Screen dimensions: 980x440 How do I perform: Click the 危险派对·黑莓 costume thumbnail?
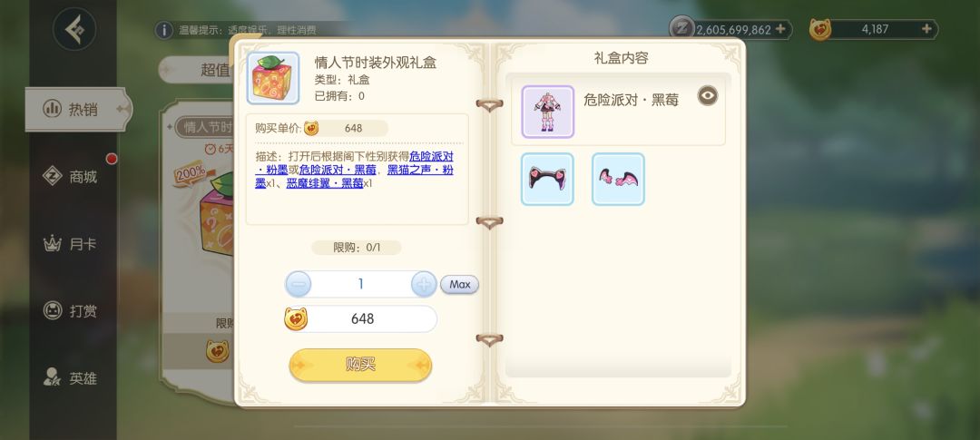click(547, 112)
